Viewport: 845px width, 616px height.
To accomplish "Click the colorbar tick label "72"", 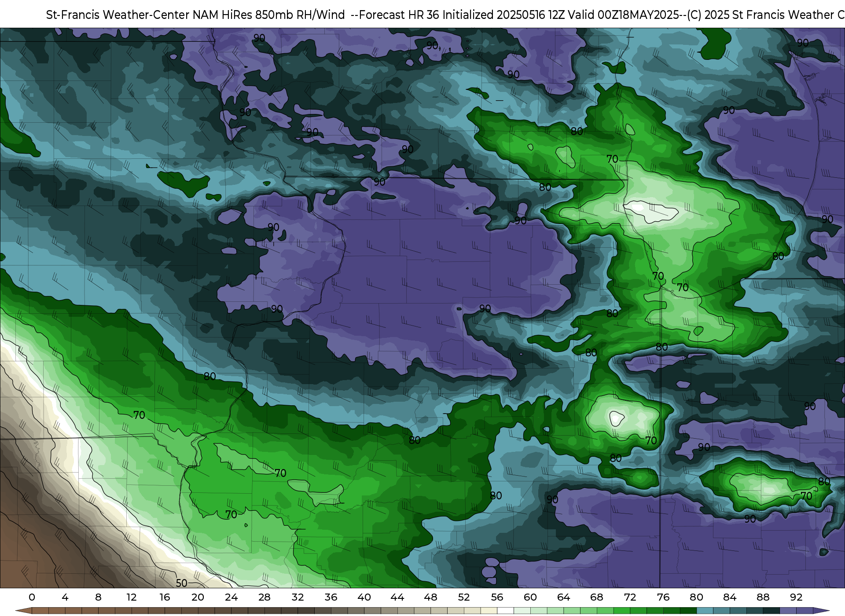I will pos(630,598).
